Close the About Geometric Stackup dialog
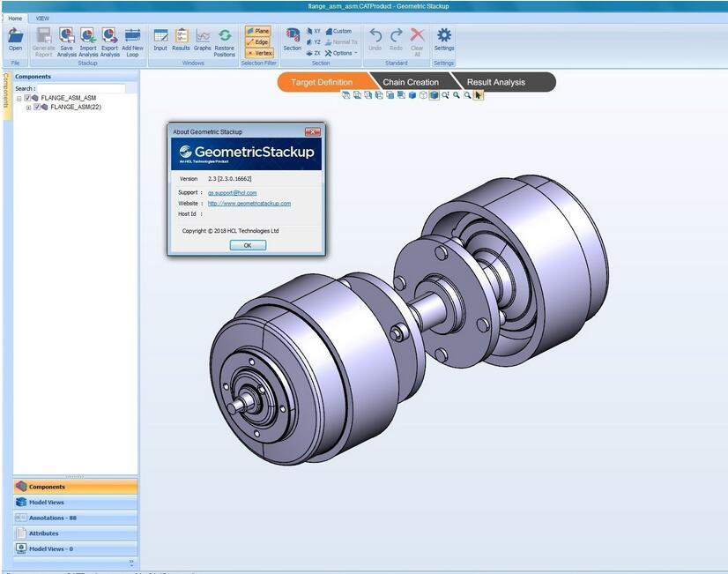Viewport: 728px width, 574px height. pos(313,132)
